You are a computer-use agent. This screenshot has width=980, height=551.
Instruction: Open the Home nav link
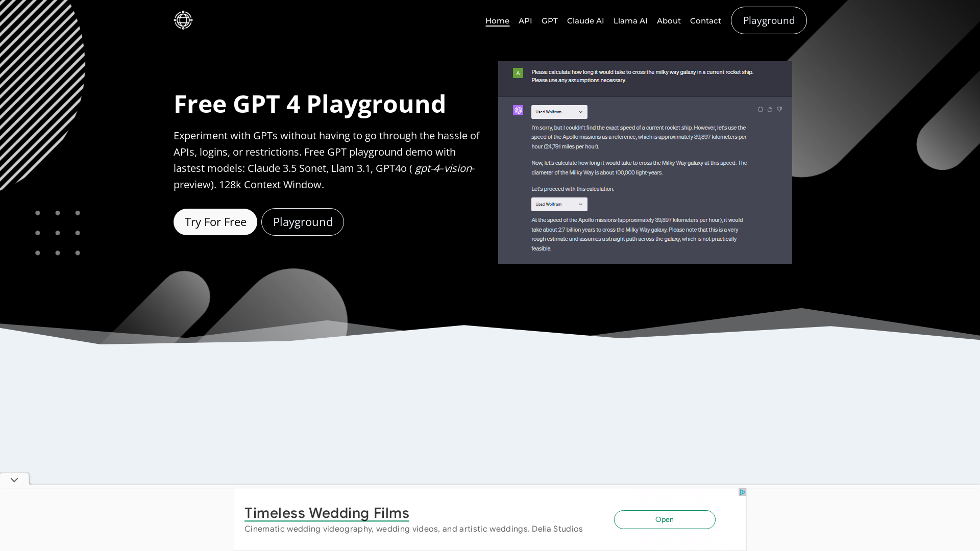tap(497, 21)
